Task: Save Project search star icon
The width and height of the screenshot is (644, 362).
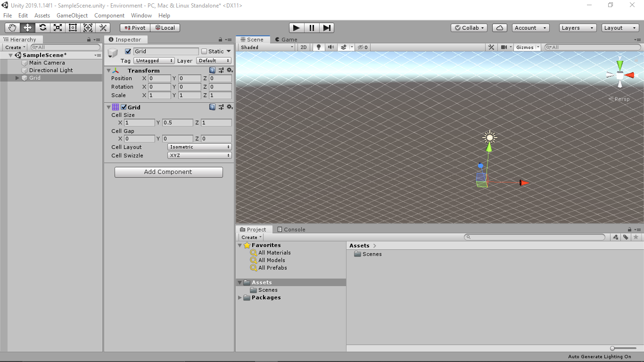Action: click(636, 237)
